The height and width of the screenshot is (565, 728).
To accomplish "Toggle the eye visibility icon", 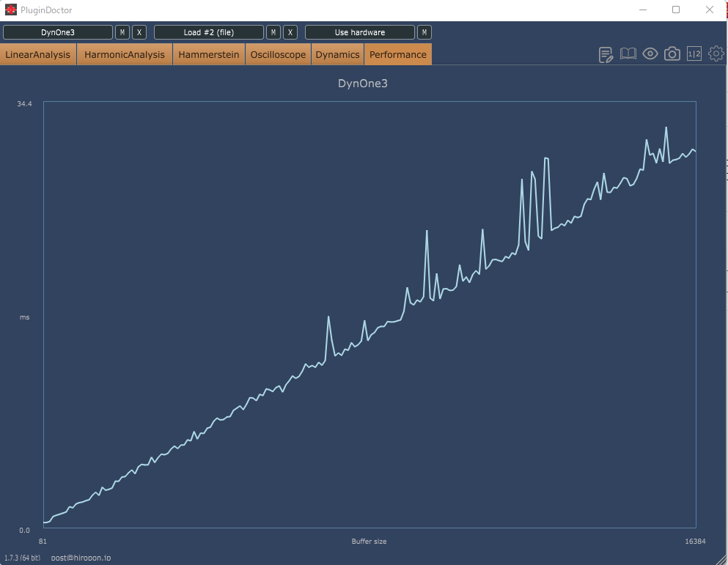I will tap(650, 53).
